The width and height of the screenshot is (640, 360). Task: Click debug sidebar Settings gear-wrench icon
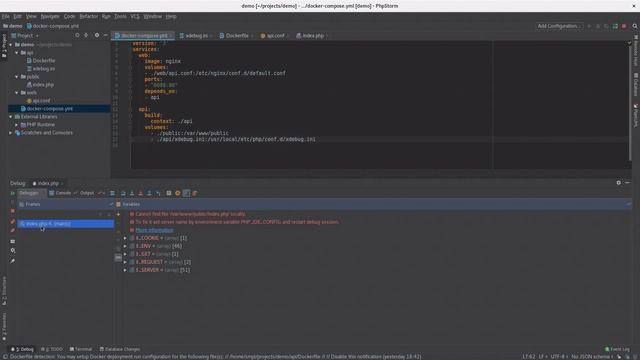pos(13,251)
